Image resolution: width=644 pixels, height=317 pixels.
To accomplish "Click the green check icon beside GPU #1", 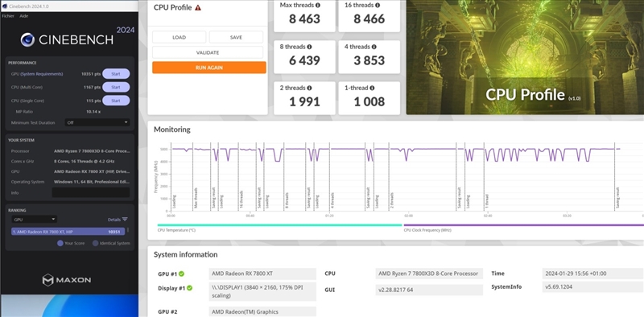I will [181, 274].
